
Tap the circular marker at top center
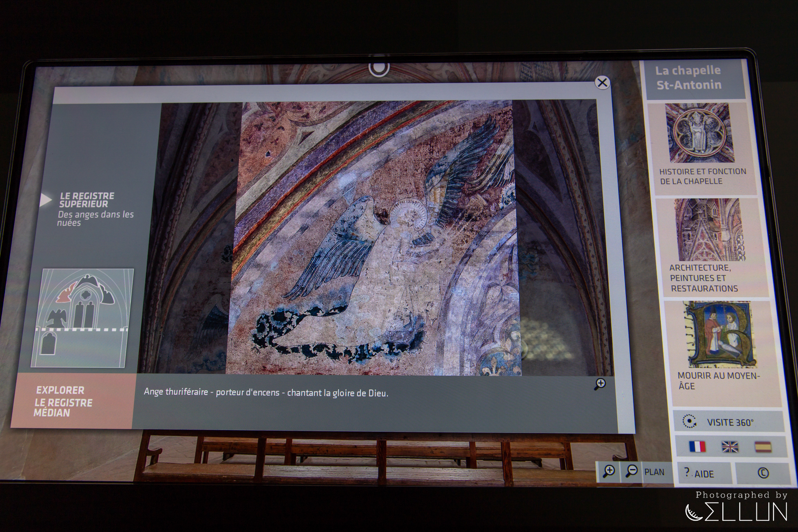[379, 68]
